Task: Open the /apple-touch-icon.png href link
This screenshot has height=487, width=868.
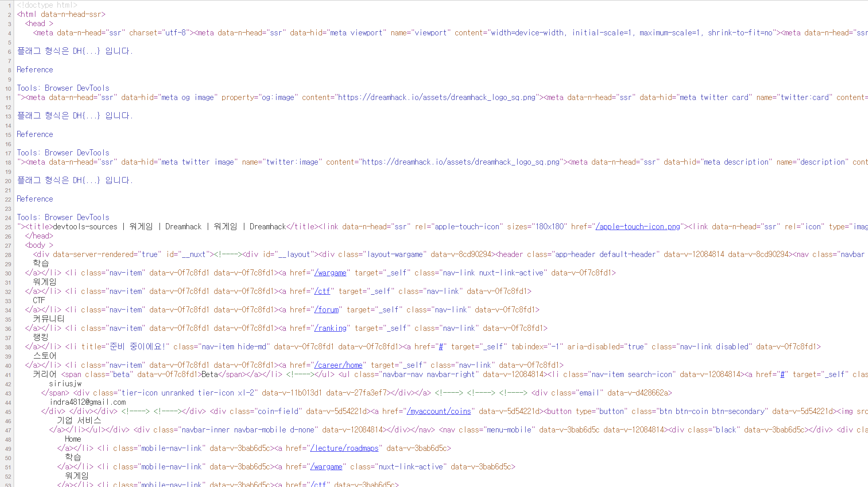Action: [x=637, y=227]
